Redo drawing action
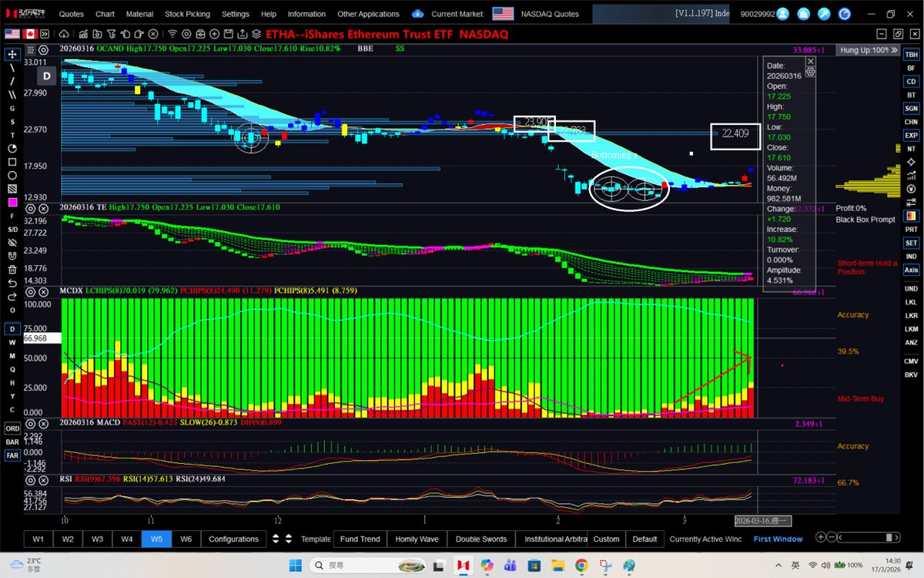The width and height of the screenshot is (924, 578). click(x=12, y=295)
